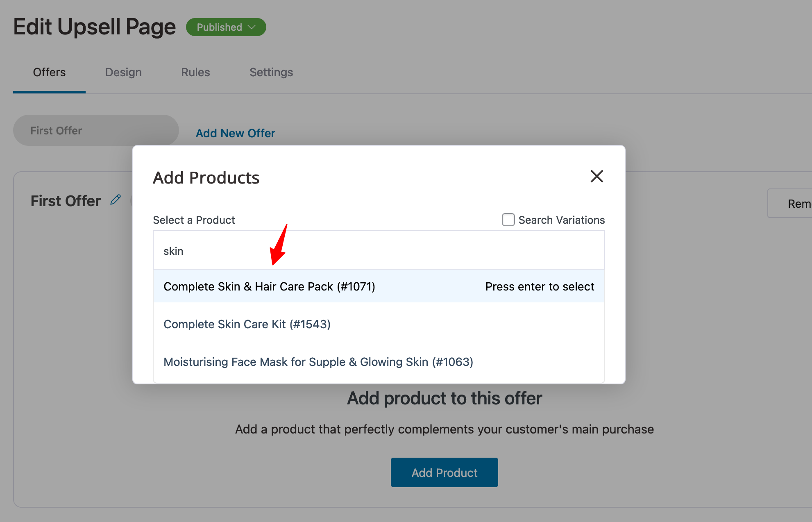The image size is (812, 522).
Task: Select Complete Skin & Hair Care Pack
Action: tap(269, 286)
